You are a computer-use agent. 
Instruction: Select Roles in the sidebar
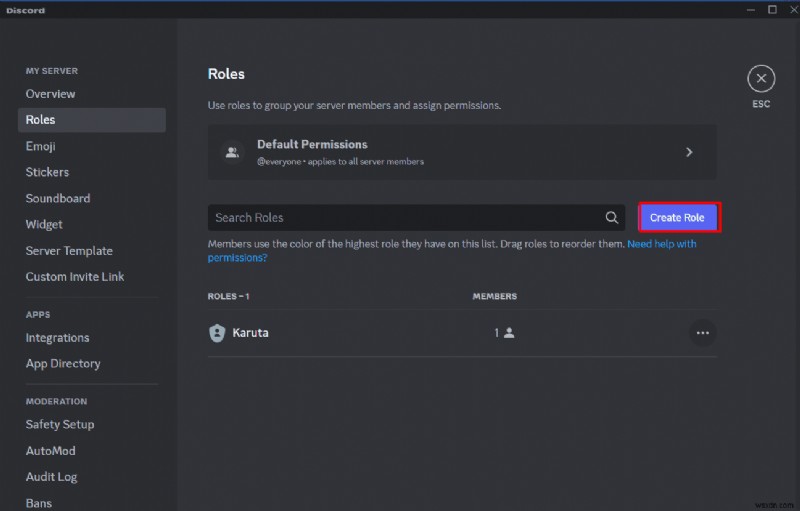(x=91, y=120)
